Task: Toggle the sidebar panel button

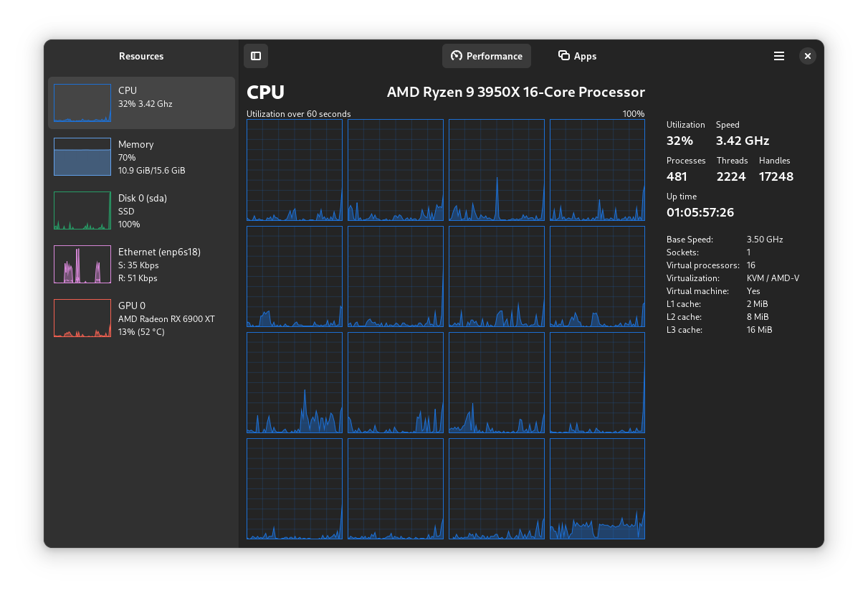Action: click(256, 56)
